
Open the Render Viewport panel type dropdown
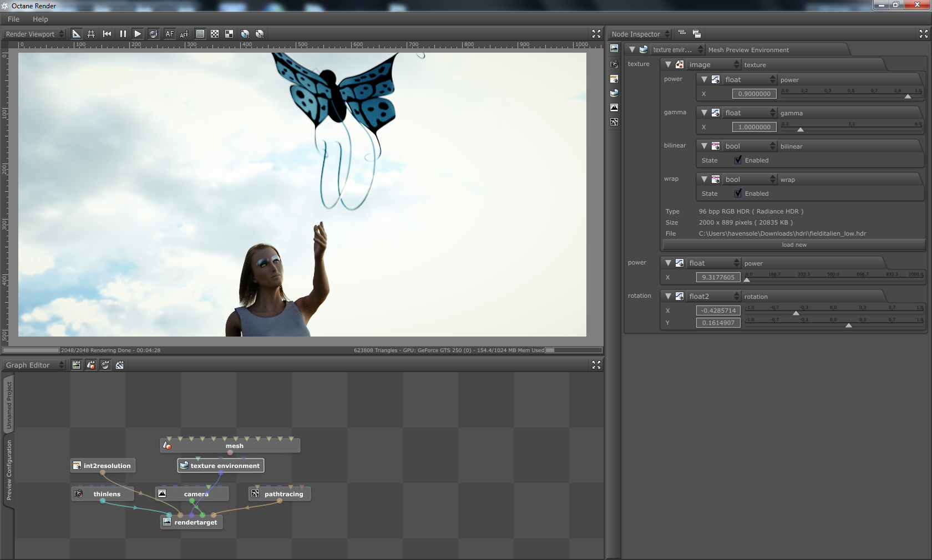point(35,34)
